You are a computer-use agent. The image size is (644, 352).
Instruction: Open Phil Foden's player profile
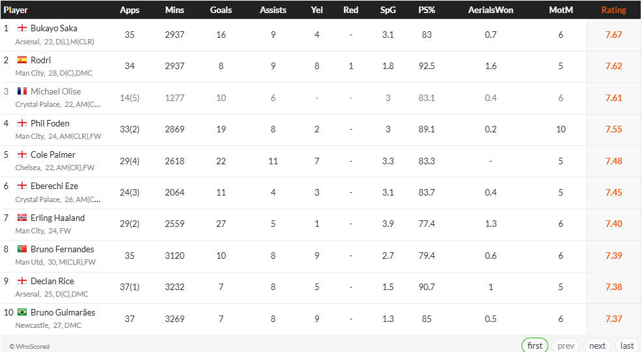tap(50, 123)
